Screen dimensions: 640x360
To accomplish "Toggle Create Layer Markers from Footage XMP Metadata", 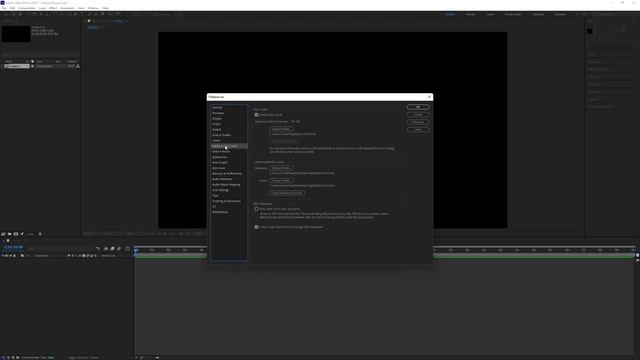I will (x=256, y=227).
